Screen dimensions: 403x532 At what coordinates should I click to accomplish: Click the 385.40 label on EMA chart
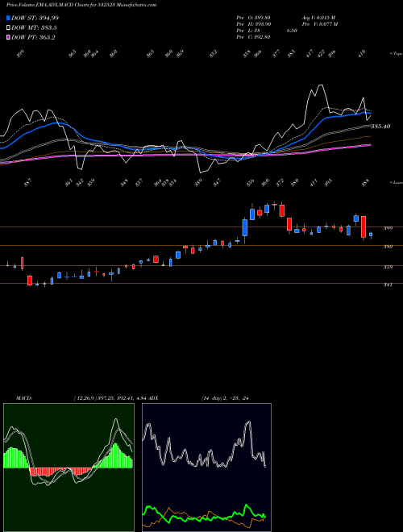tap(380, 127)
